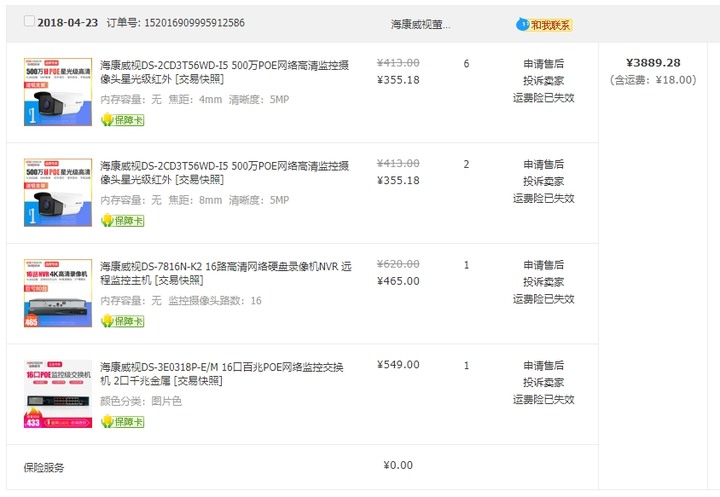Click price ¥465.00 on NVR row

(x=398, y=281)
